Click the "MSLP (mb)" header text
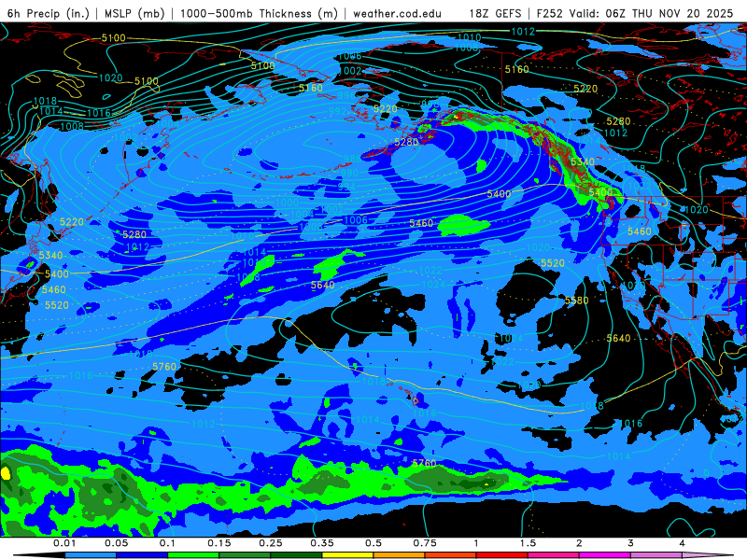Viewport: 747px width, 560px height. pos(134,13)
